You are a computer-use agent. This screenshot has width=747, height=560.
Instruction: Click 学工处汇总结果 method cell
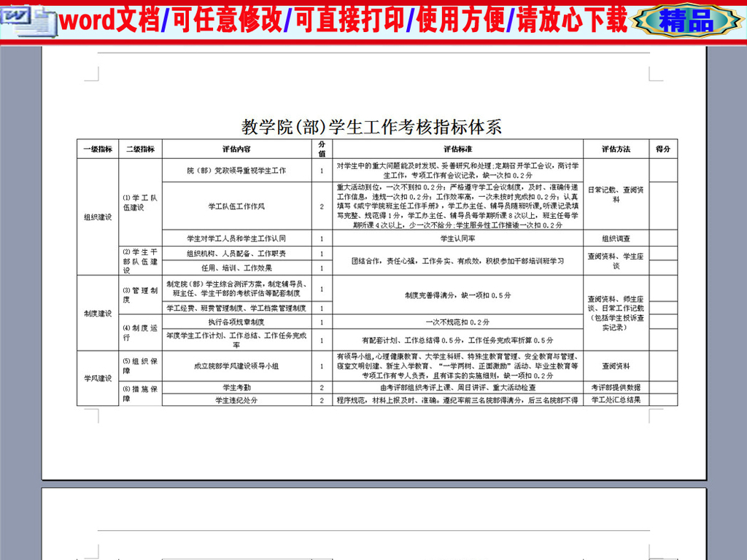[x=616, y=400]
